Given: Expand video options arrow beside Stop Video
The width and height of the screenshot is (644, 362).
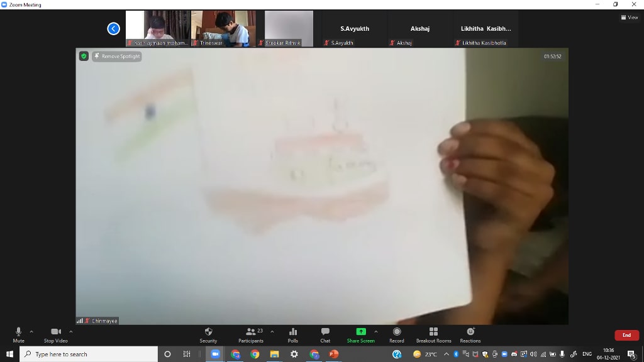Looking at the screenshot, I should point(70,331).
